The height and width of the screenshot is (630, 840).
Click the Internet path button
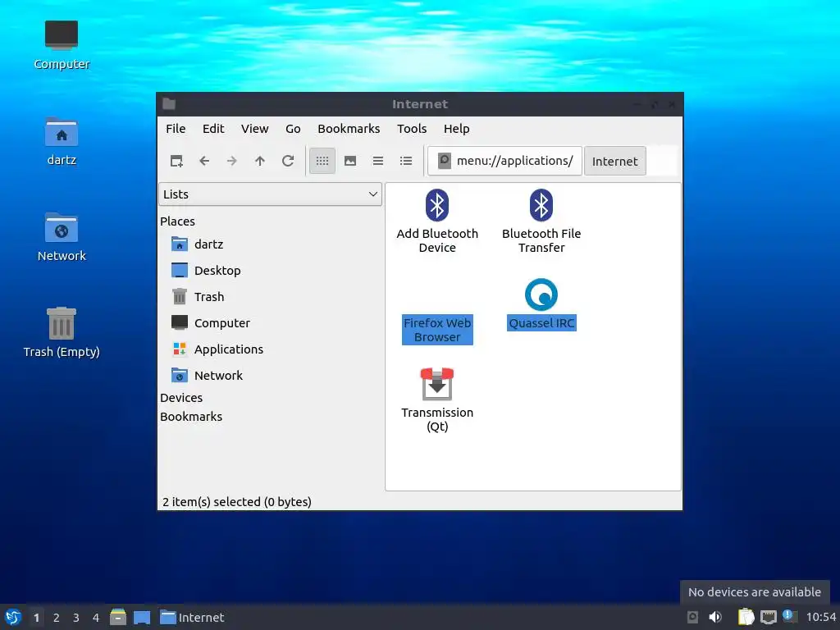[615, 161]
